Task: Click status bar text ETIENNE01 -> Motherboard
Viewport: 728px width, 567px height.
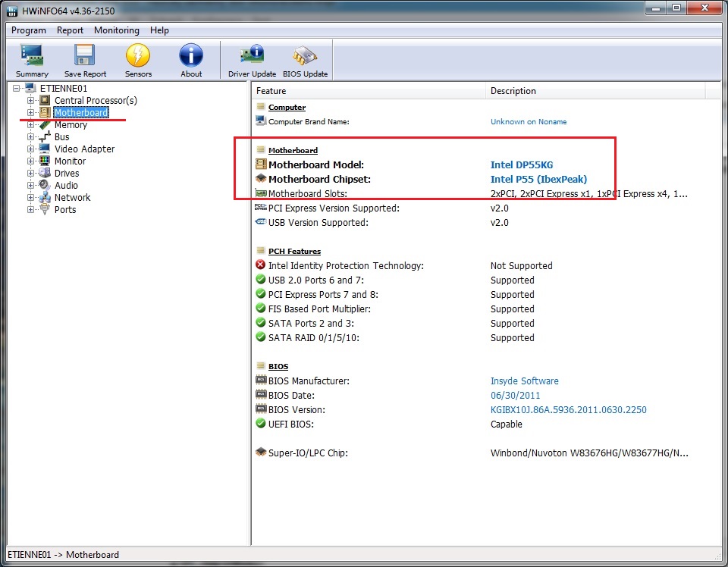Action: 63,554
